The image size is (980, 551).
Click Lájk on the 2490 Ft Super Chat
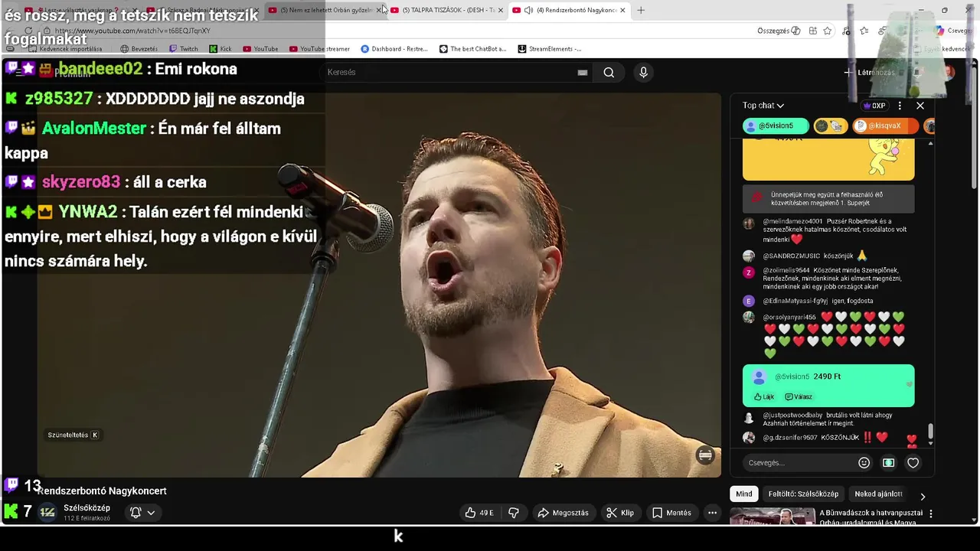(x=764, y=397)
